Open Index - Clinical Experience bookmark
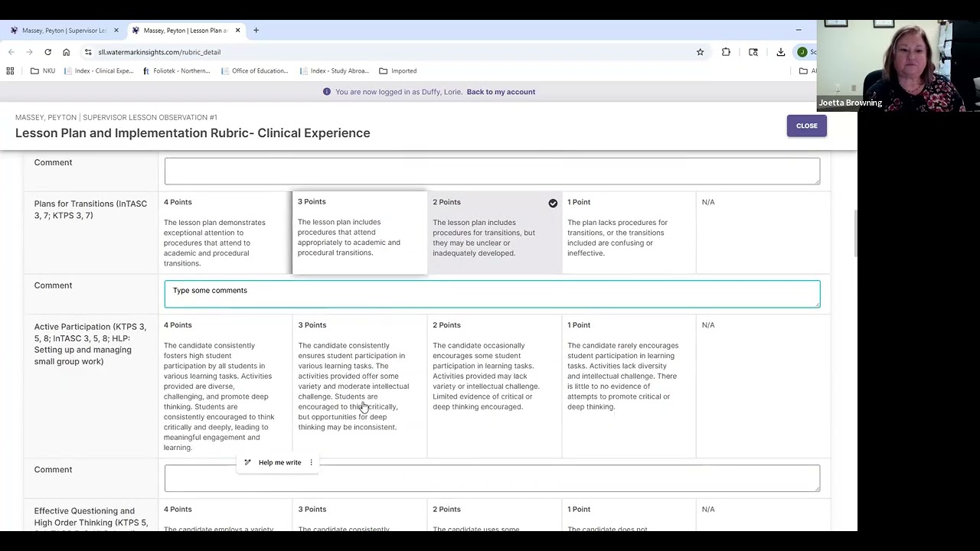The width and height of the screenshot is (980, 551). pos(98,71)
